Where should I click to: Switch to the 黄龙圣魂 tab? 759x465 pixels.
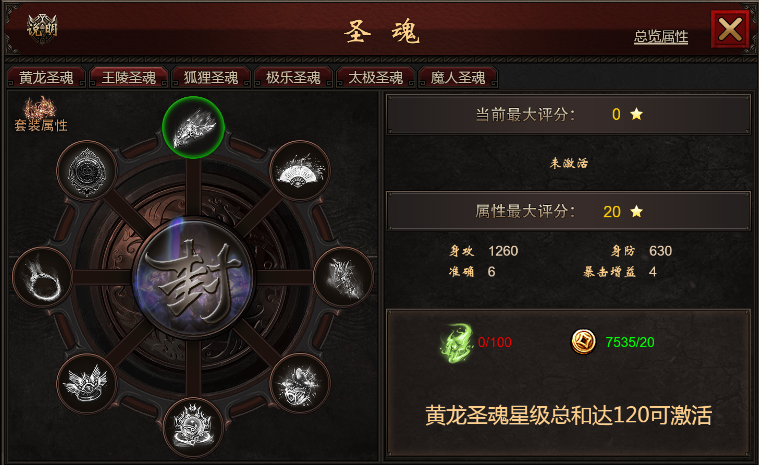[46, 78]
